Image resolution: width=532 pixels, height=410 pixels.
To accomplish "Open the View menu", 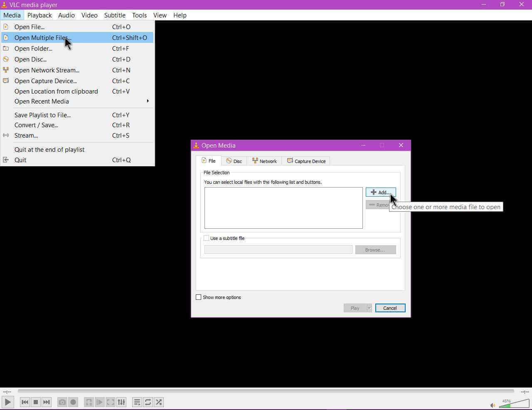I will (160, 15).
